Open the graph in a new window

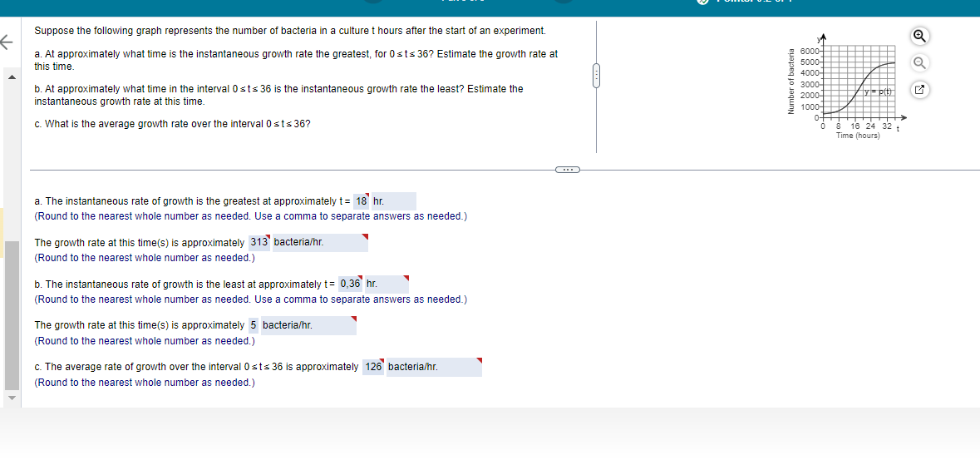click(918, 90)
